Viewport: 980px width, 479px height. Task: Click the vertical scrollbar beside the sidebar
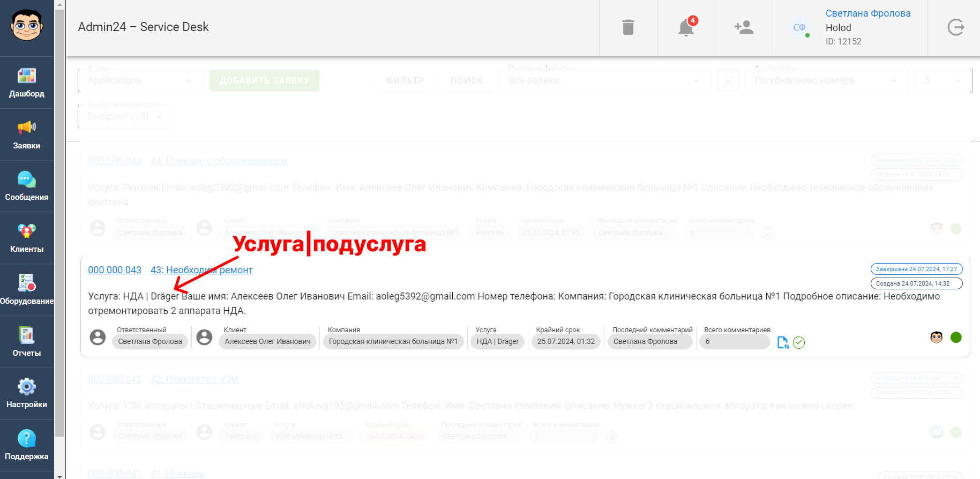click(x=59, y=223)
